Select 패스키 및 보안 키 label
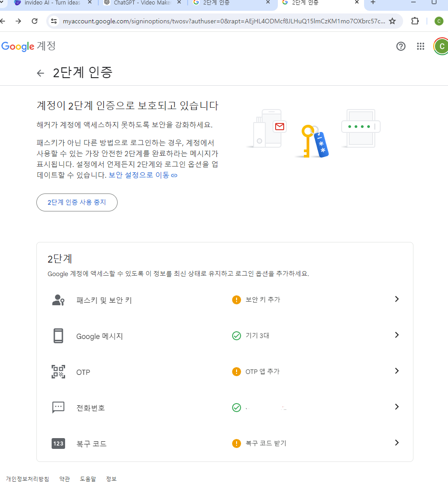448x483 pixels. coord(104,300)
